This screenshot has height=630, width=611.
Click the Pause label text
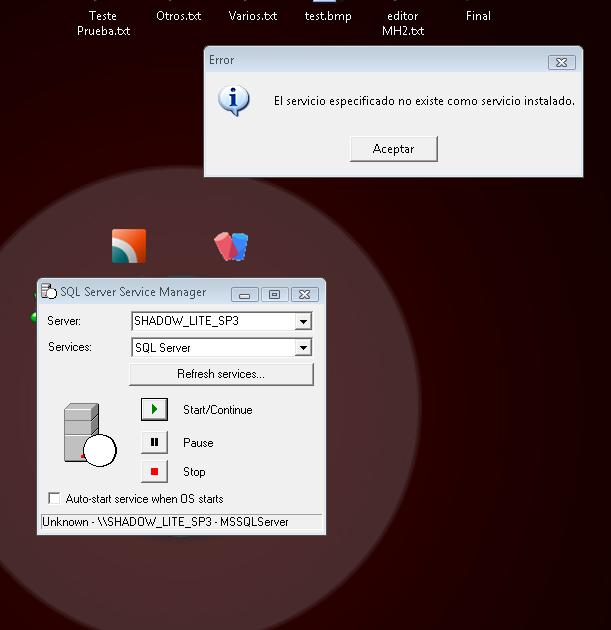(198, 443)
